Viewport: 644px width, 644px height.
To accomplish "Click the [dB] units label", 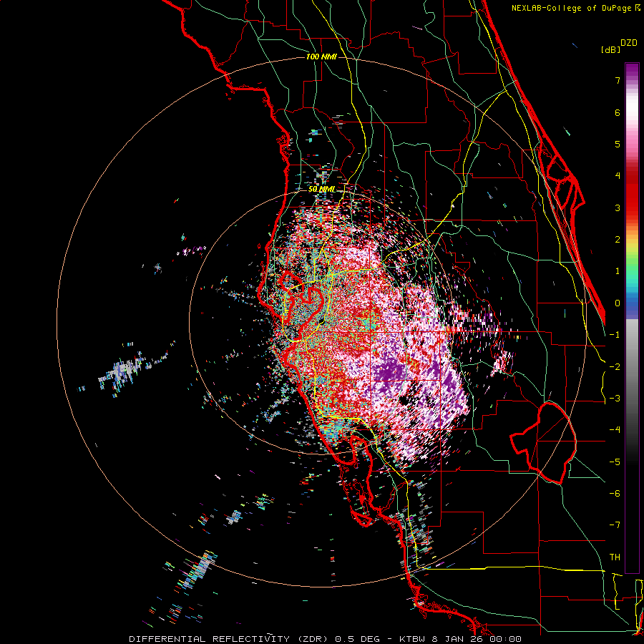I will point(611,49).
